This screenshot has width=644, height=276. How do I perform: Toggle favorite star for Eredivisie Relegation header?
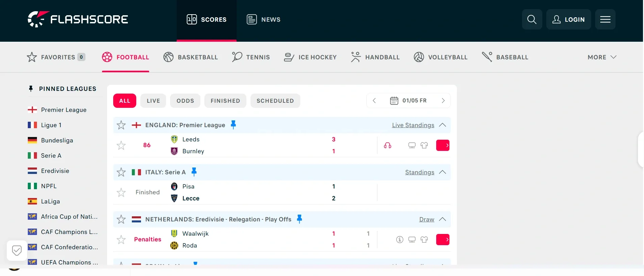tap(121, 219)
